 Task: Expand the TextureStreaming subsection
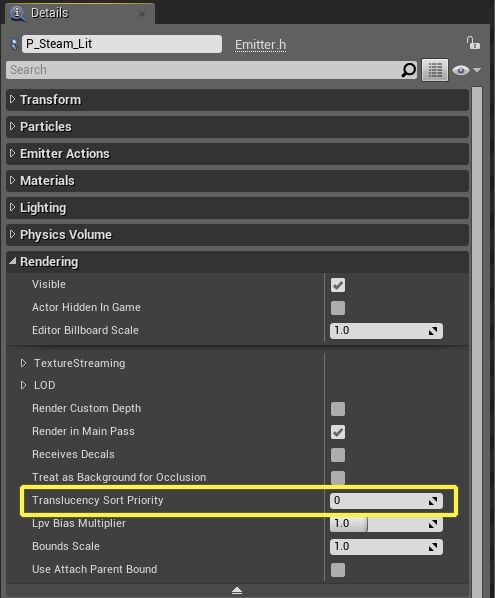click(x=24, y=363)
